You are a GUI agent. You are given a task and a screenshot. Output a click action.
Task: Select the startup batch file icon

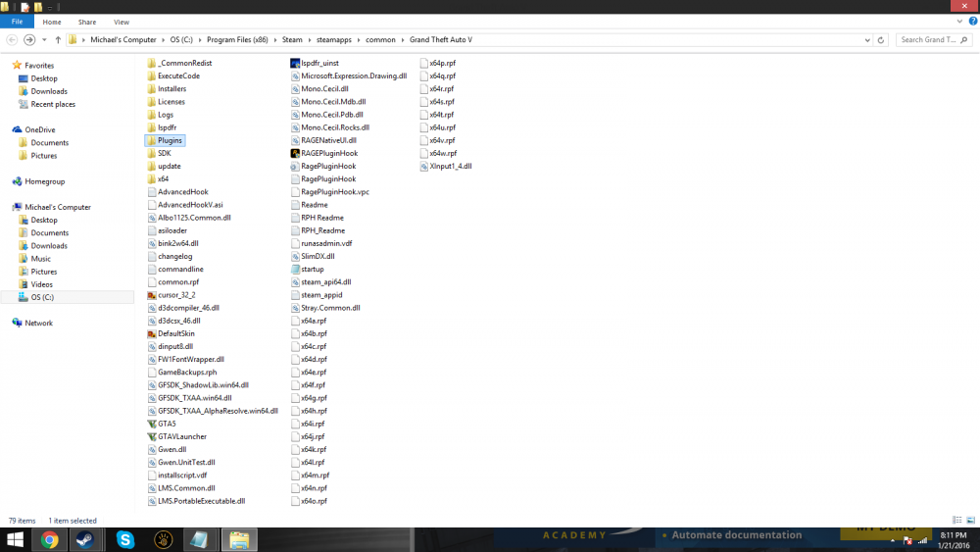point(295,270)
